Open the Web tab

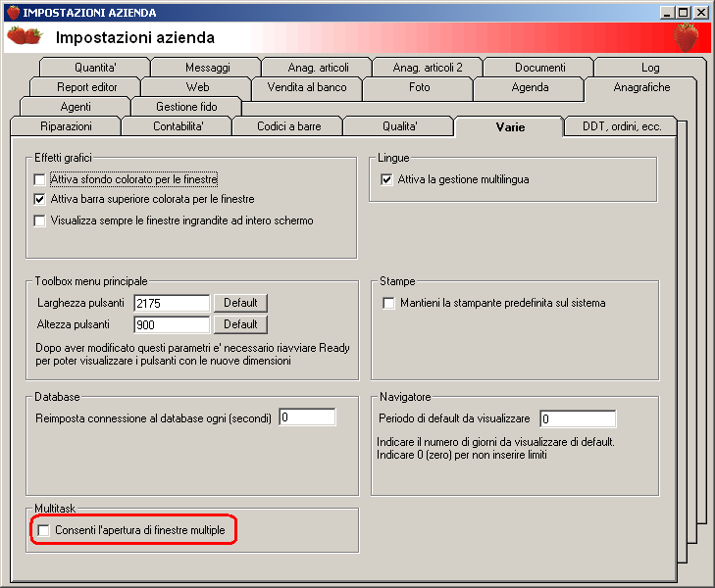[197, 87]
